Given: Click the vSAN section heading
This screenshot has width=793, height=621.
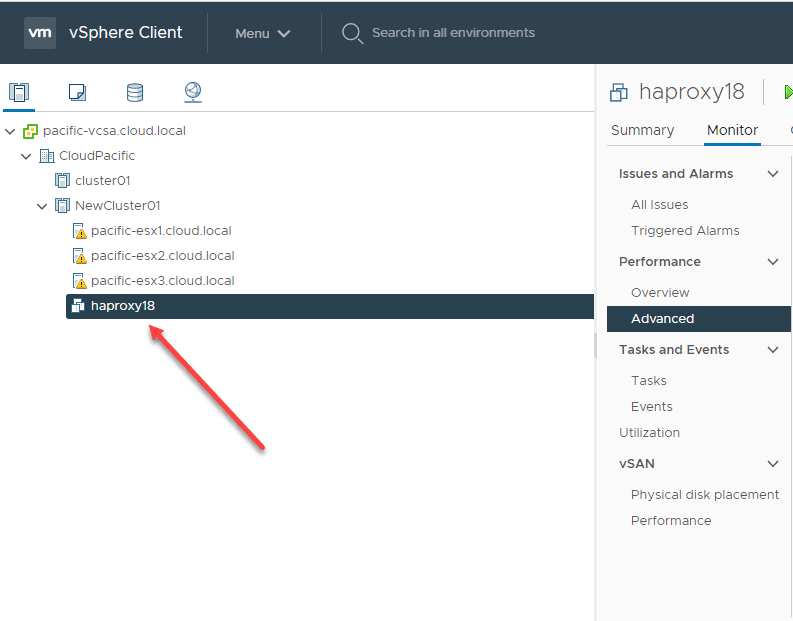Looking at the screenshot, I should tap(637, 464).
